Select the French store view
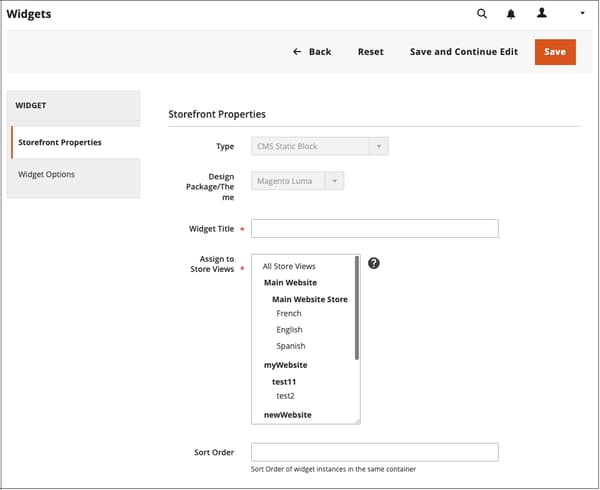The image size is (600, 490). [x=289, y=313]
